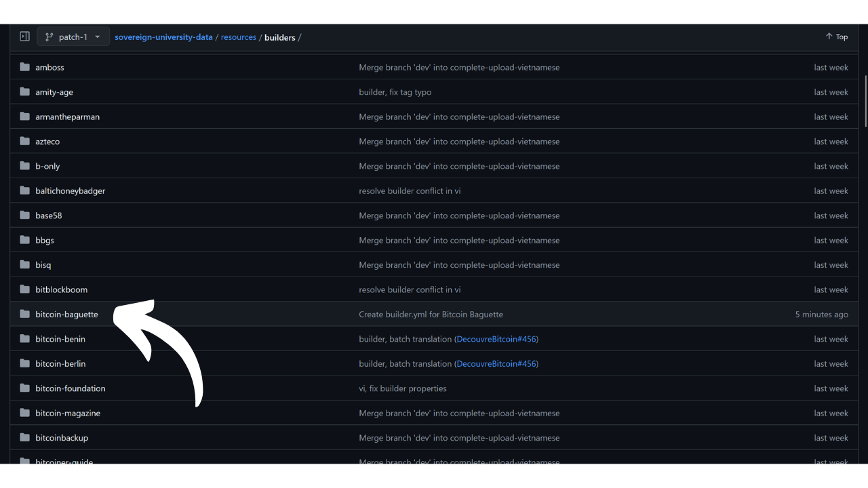Click the folder icon beside amity-age
The width and height of the screenshot is (868, 488).
[x=25, y=92]
